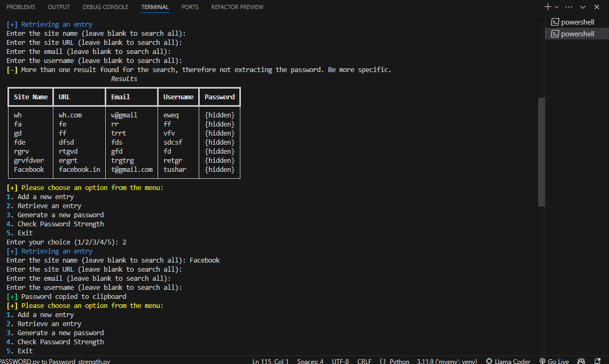Viewport: 609px width, 364px height.
Task: Change indentation via Spaces: 4
Action: 310,361
